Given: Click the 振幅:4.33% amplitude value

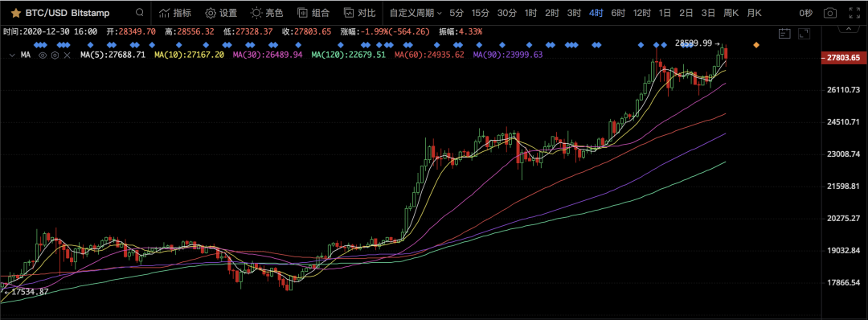Looking at the screenshot, I should [461, 31].
